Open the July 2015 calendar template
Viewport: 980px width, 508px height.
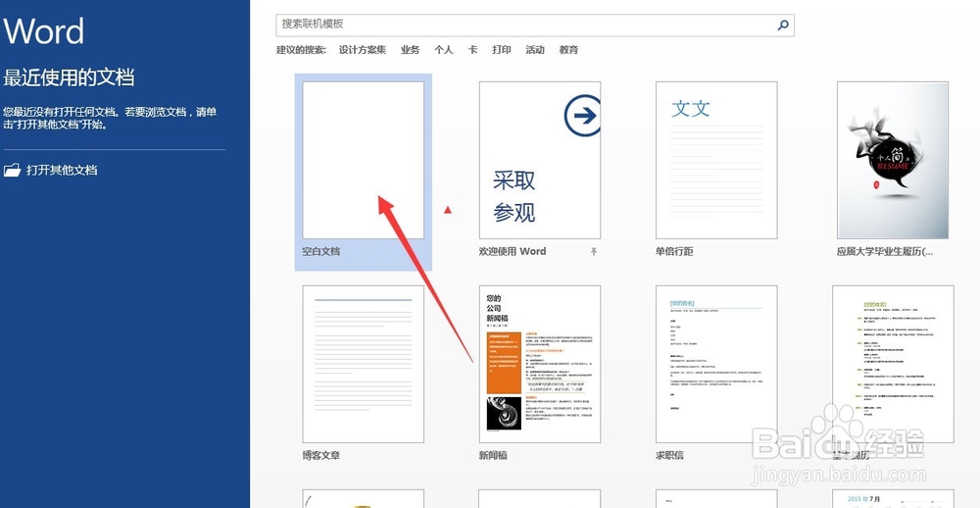893,498
